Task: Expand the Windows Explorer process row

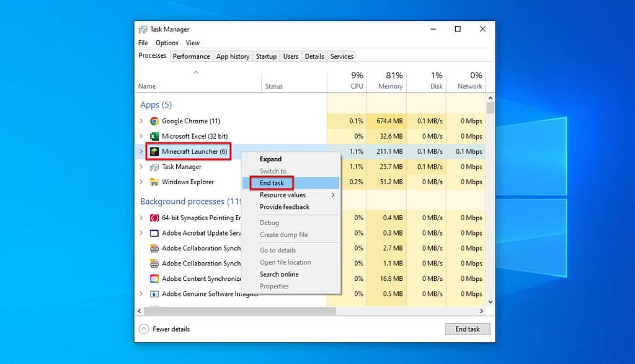Action: [x=141, y=182]
